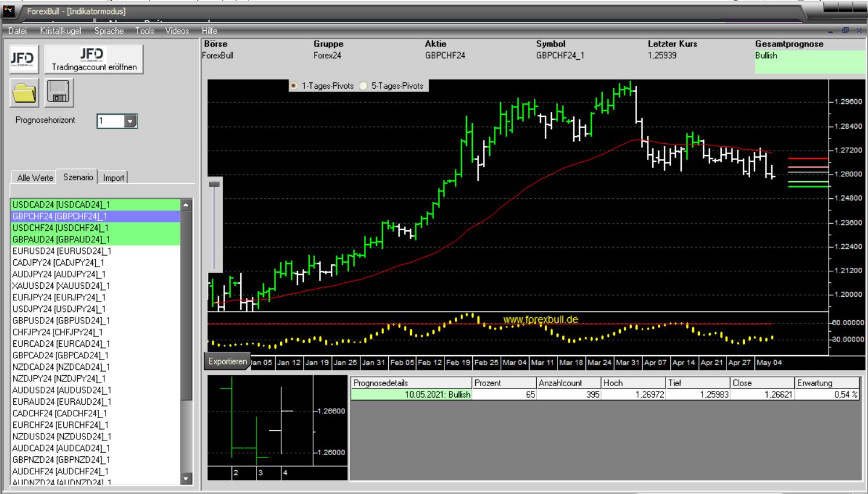Select GBPCHF24 [GBPCHF24]_1 in list
The image size is (868, 494).
(x=96, y=216)
